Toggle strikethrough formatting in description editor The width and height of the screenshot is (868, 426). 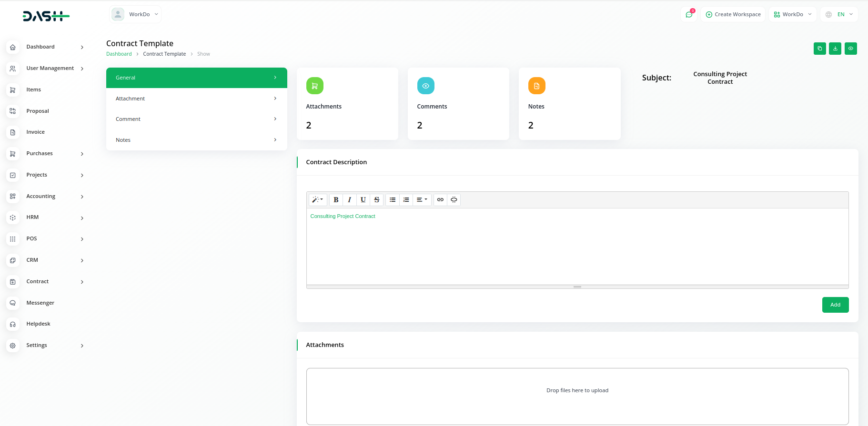tap(377, 200)
